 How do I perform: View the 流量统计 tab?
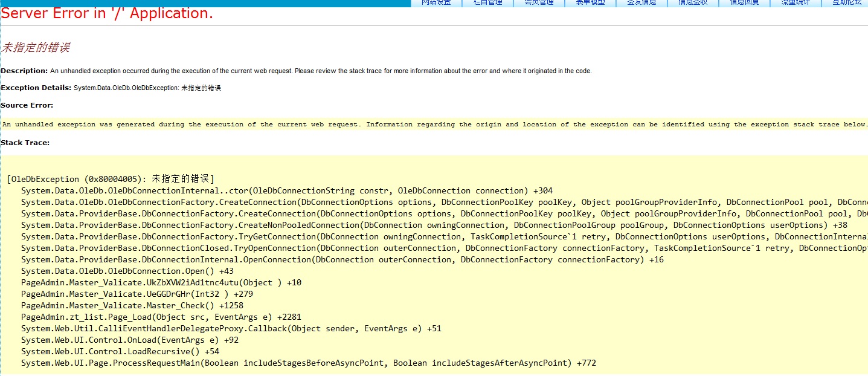click(x=796, y=3)
